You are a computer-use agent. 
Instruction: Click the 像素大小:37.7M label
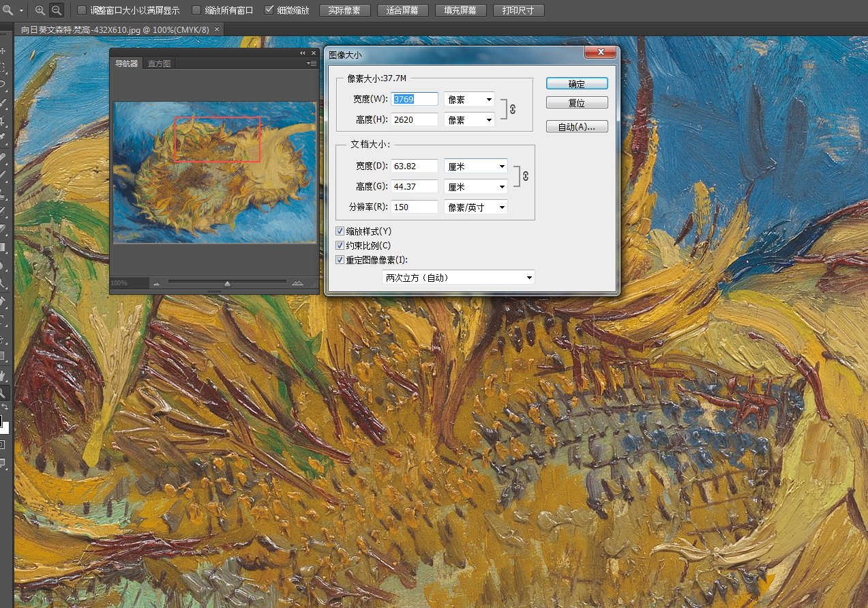tap(377, 78)
